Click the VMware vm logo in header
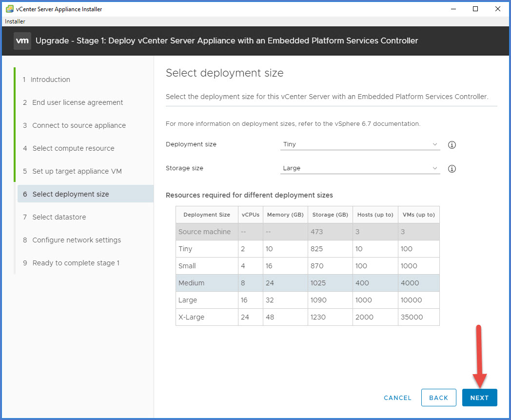 [22, 41]
